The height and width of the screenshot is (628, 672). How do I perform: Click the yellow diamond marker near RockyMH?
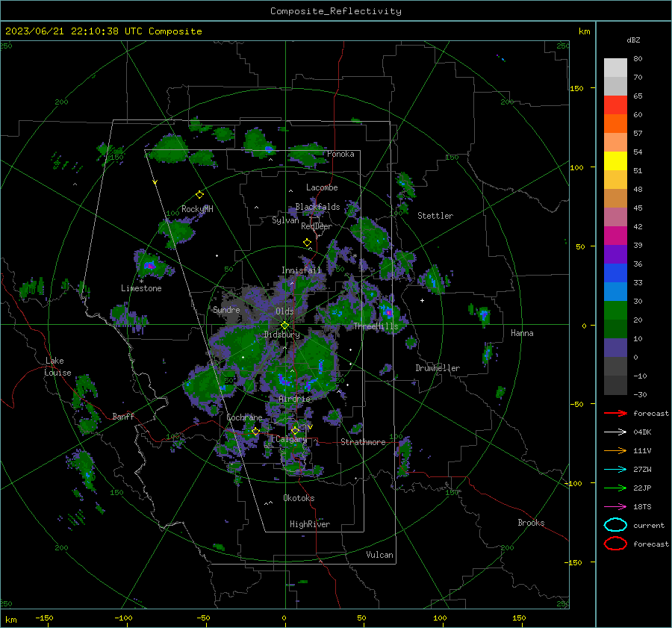click(x=199, y=195)
